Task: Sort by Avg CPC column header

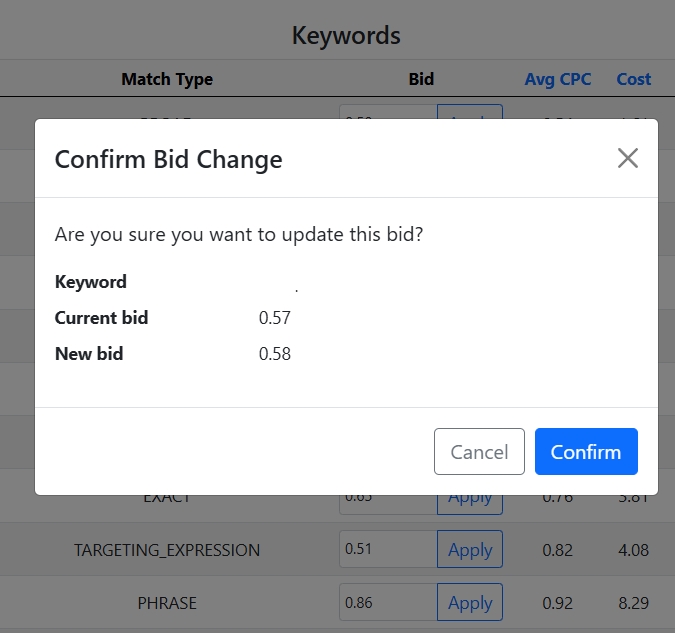Action: [x=558, y=79]
